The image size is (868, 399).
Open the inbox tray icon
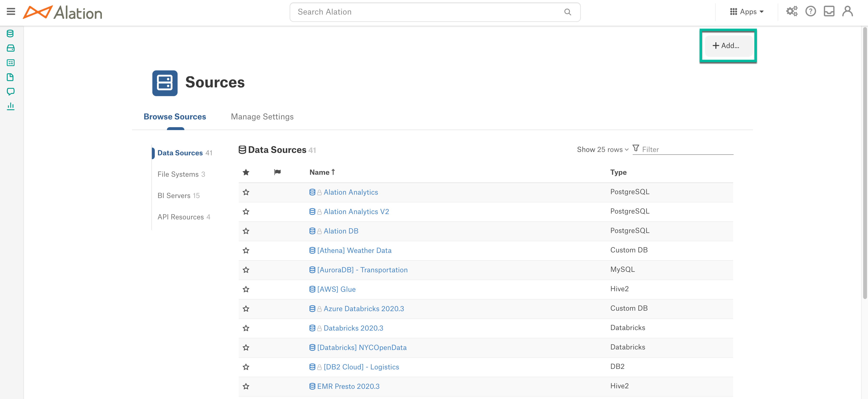829,11
